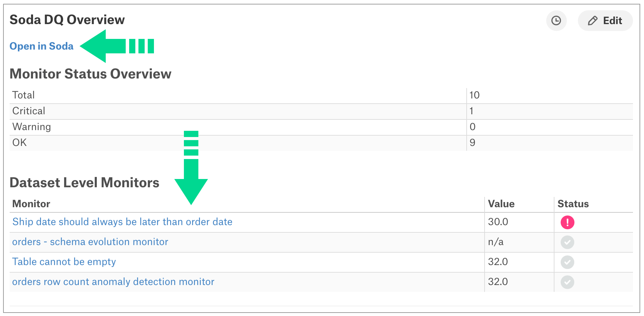This screenshot has height=316, width=644.
Task: Open 'orders - schema evolution monitor' link
Action: pyautogui.click(x=90, y=242)
